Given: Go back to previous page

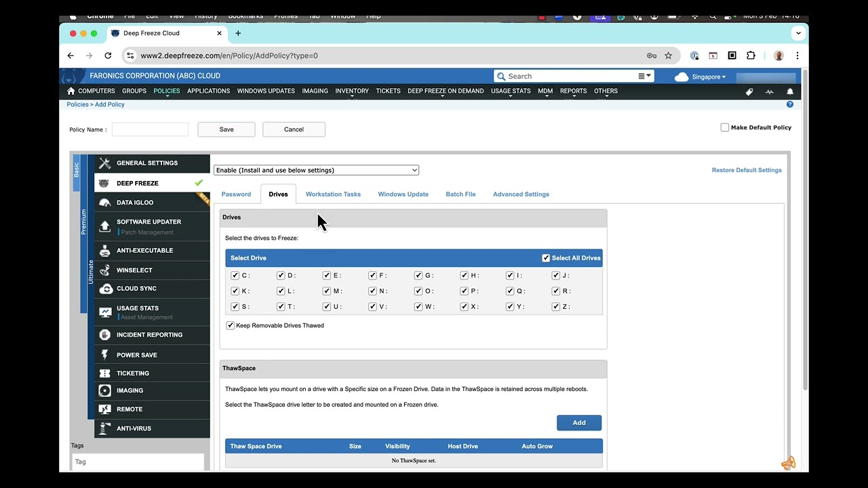Looking at the screenshot, I should (71, 56).
